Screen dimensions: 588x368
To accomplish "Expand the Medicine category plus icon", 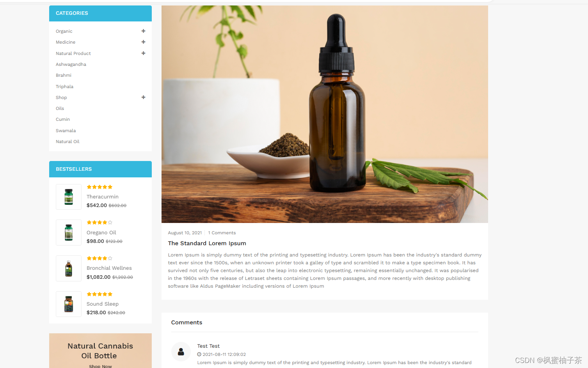I will click(143, 42).
